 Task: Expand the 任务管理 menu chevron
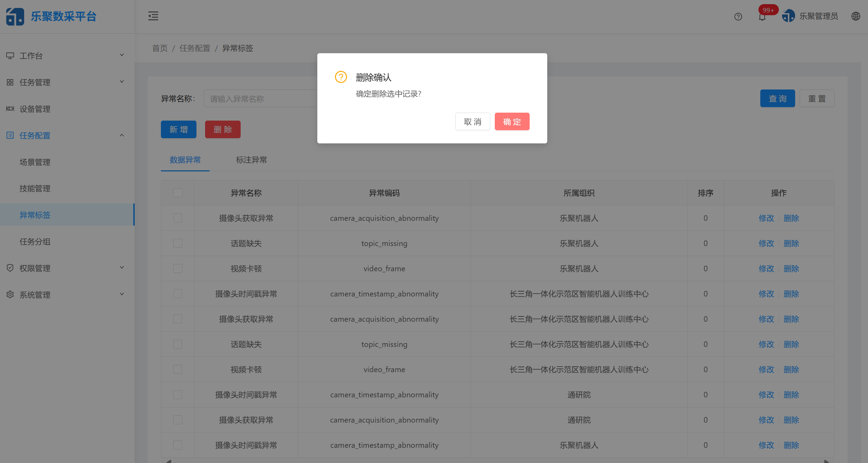click(122, 82)
